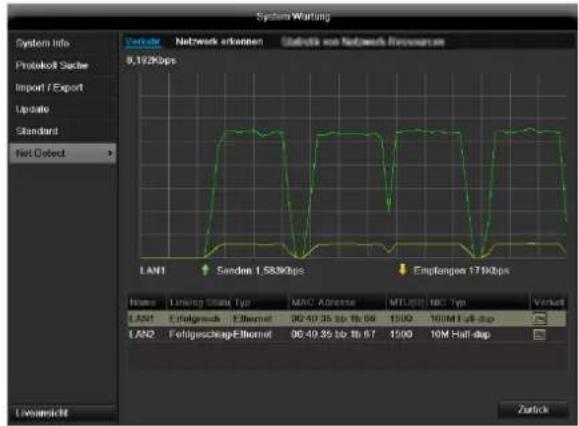Click the Senden rate value
Screen dimensions: 579x426
(280, 271)
